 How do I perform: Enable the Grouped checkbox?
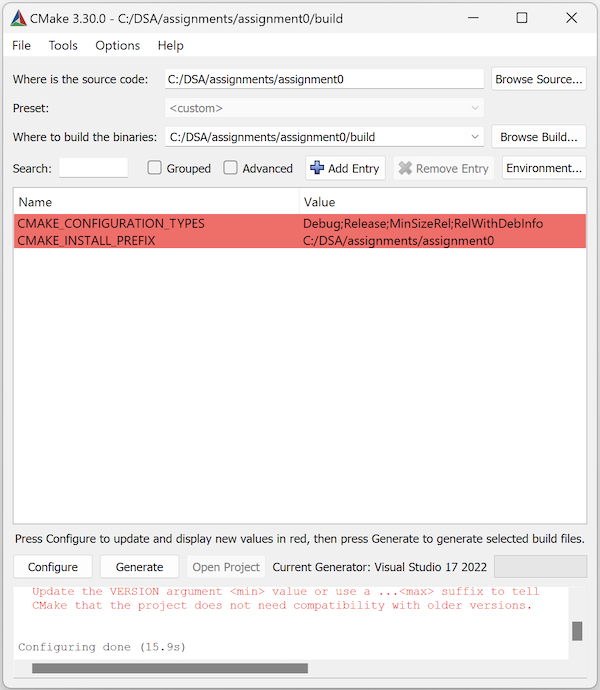coord(155,168)
